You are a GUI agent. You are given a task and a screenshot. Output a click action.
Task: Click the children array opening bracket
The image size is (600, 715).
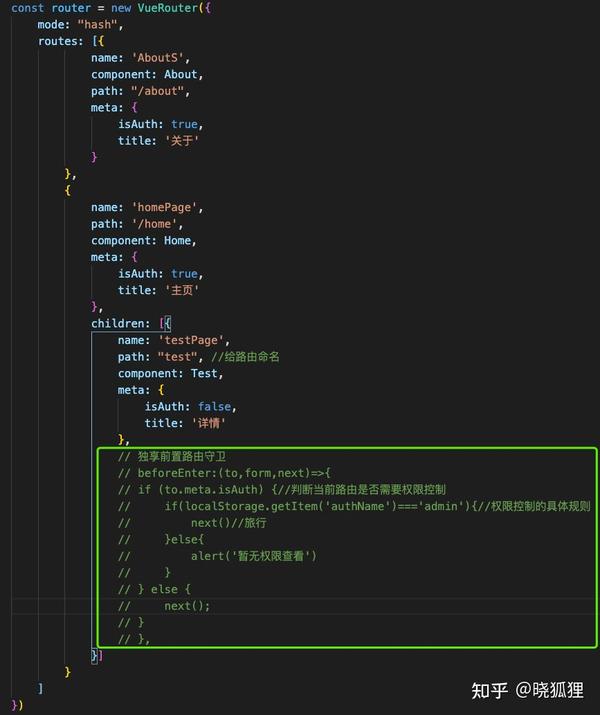(x=161, y=324)
